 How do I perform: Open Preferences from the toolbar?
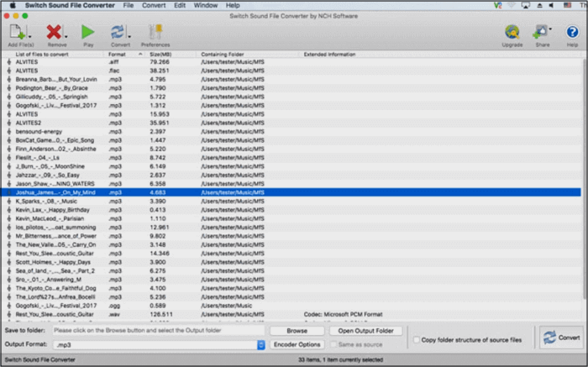point(155,32)
